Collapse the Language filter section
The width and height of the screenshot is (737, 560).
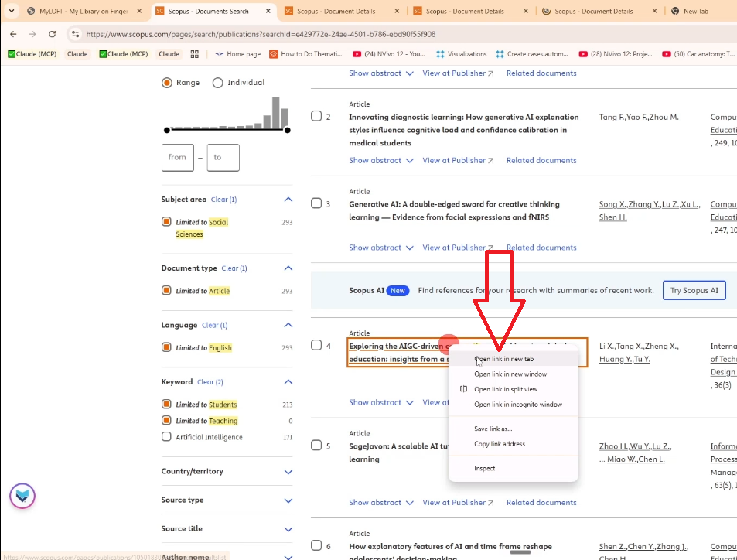(x=288, y=325)
